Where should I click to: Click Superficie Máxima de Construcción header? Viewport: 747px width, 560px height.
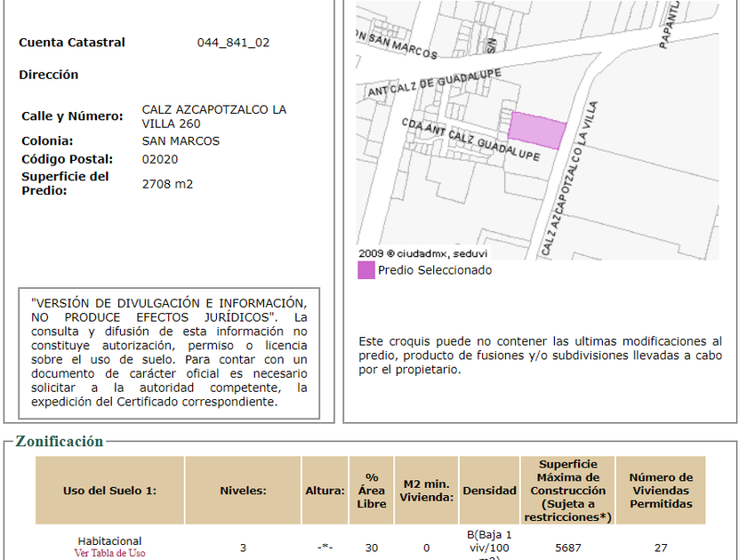click(x=566, y=491)
